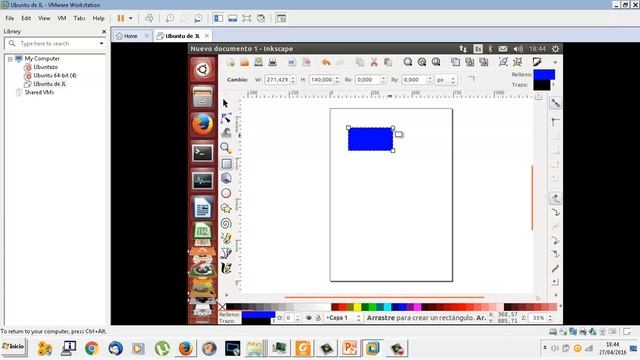640x360 pixels.
Task: Toggle snap to paths button
Action: (556, 212)
